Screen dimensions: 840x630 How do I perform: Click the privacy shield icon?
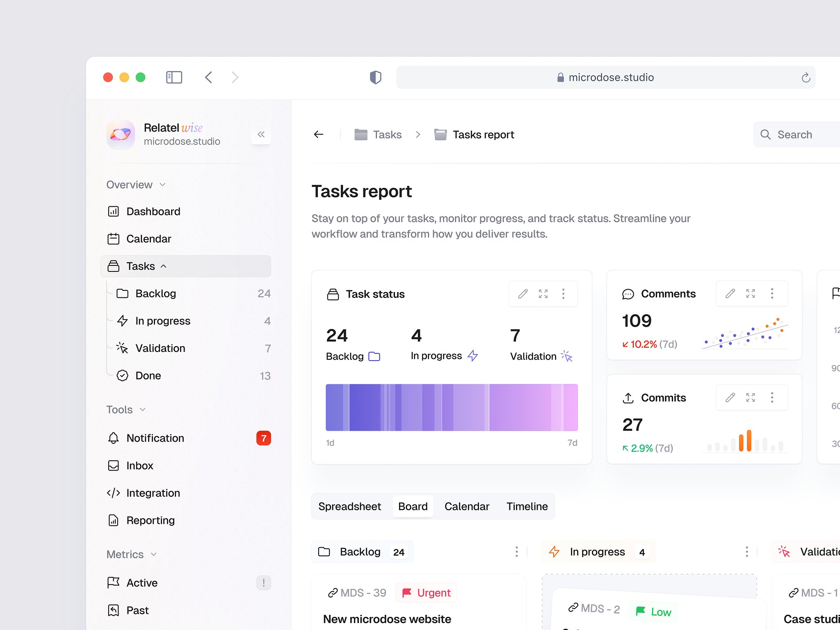coord(375,77)
